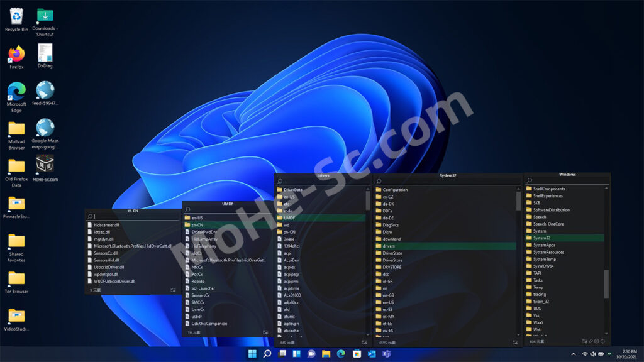Screen dimensions: 644x362
Task: Click the Windows panel vertical scrollbar thumb
Action: 606,284
